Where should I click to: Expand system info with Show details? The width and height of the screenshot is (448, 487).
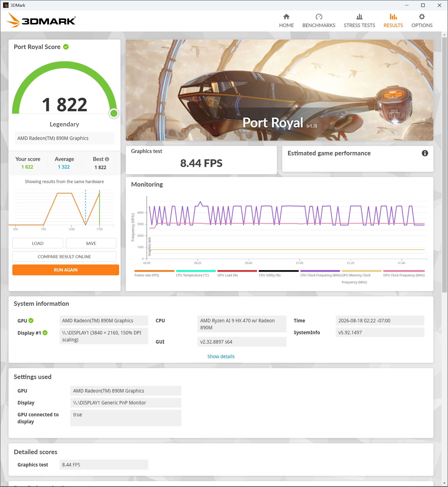[221, 356]
